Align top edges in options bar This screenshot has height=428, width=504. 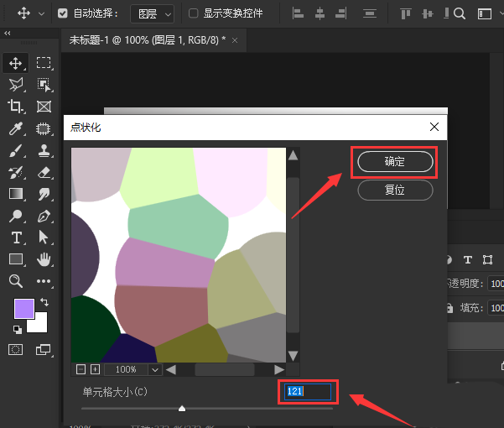[405, 13]
